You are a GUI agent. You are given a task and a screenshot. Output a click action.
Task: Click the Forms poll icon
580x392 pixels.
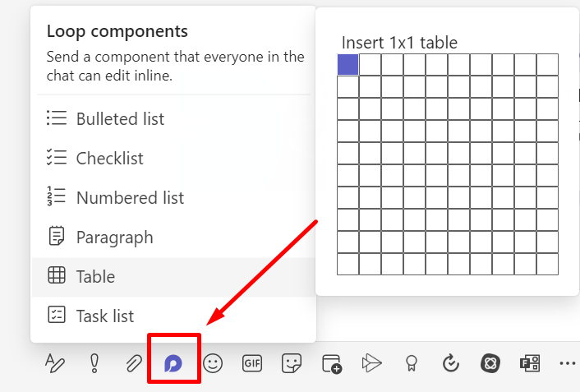click(529, 362)
